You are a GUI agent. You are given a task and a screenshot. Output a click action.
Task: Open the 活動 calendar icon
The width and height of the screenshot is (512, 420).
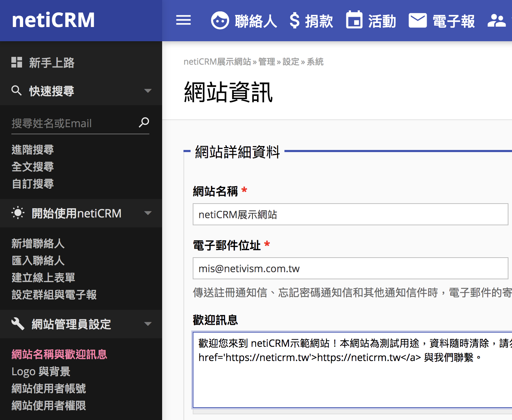[354, 21]
